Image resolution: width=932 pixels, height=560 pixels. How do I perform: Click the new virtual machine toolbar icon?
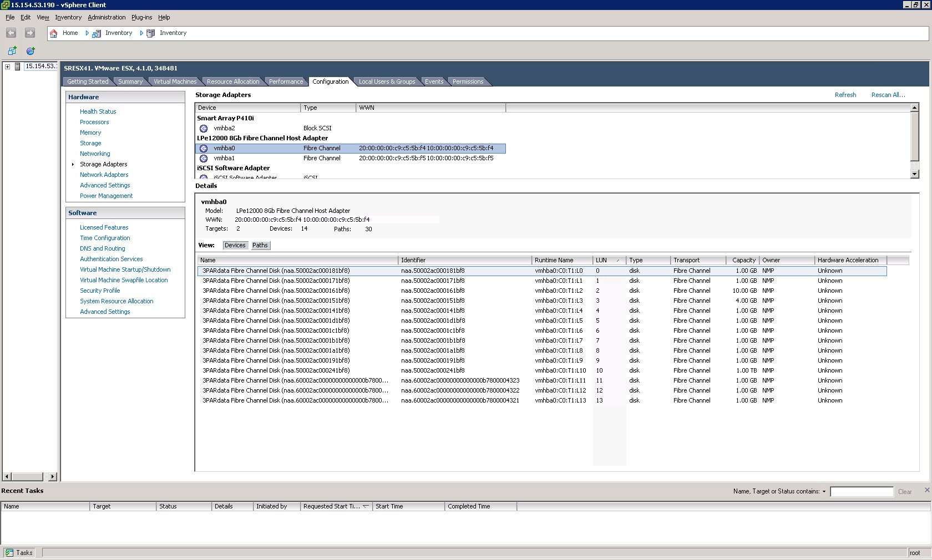[x=12, y=50]
